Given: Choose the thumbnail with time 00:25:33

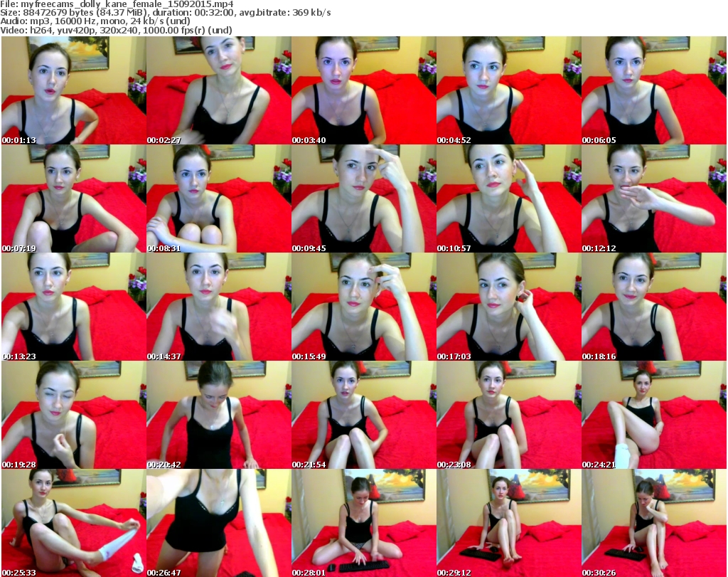Looking at the screenshot, I should 74,523.
